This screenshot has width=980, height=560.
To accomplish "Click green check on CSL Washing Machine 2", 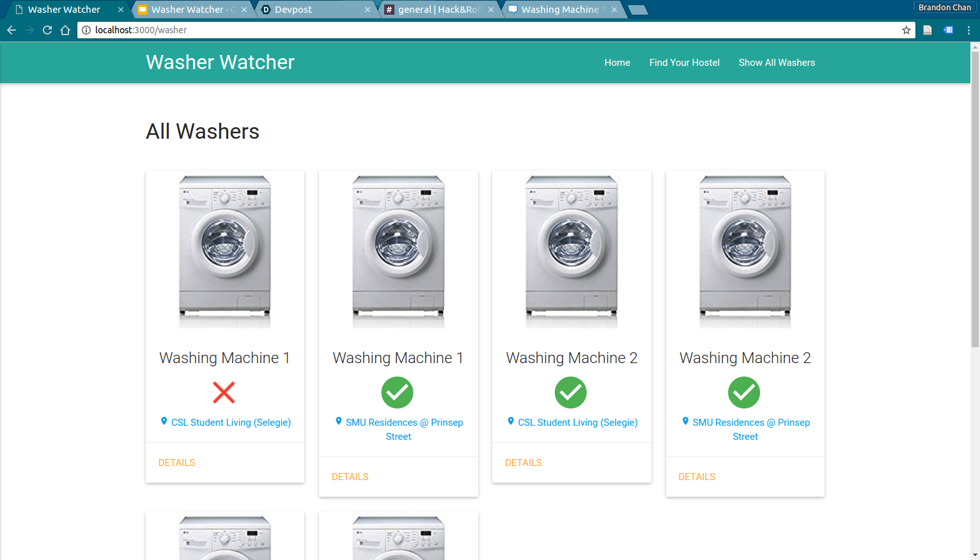I will [571, 392].
